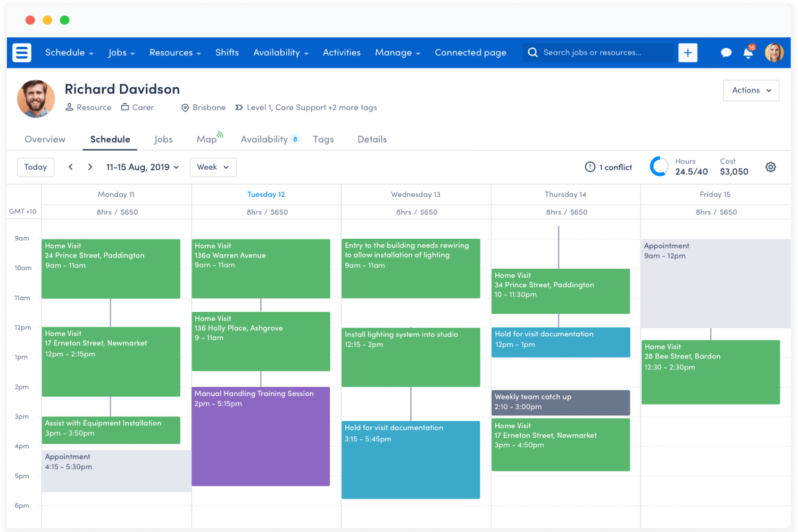Switch to the Overview tab

[x=45, y=139]
